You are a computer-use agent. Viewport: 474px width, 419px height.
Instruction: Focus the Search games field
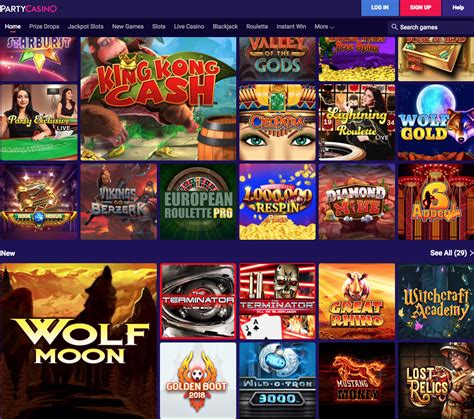[431, 27]
